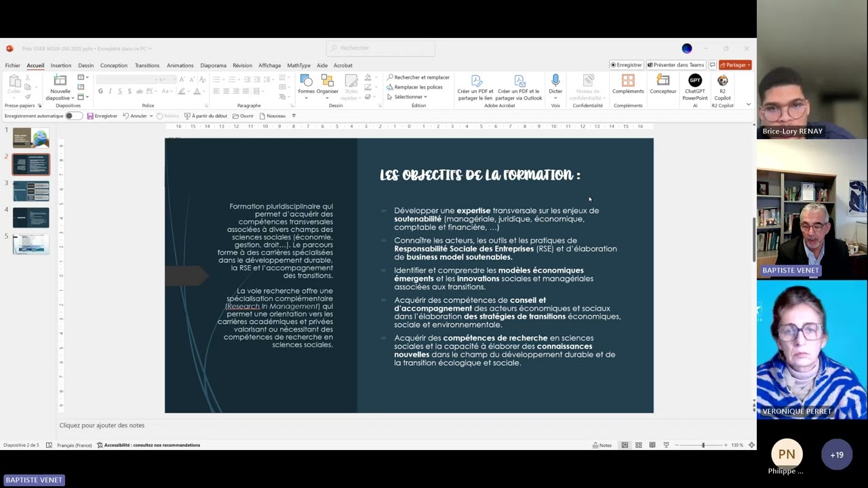Screen dimensions: 868x488
Task: Adjust the zoom slider handle
Action: pyautogui.click(x=703, y=445)
